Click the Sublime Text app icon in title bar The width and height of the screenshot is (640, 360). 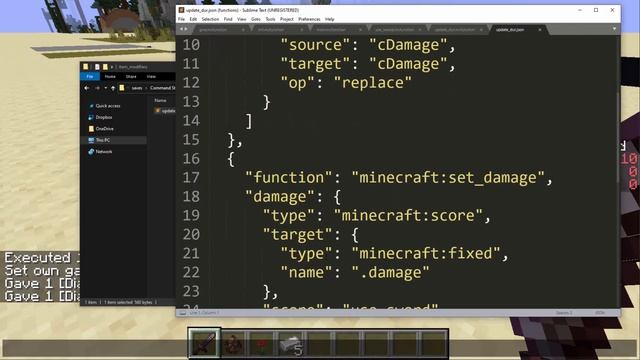pyautogui.click(x=181, y=10)
